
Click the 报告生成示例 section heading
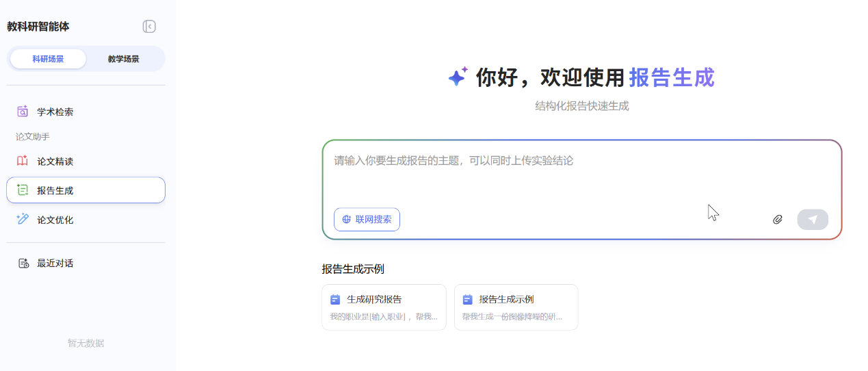[353, 269]
